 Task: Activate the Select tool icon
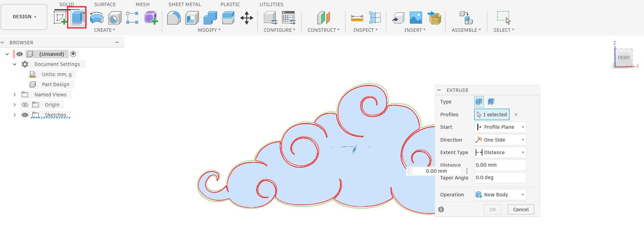pyautogui.click(x=504, y=18)
